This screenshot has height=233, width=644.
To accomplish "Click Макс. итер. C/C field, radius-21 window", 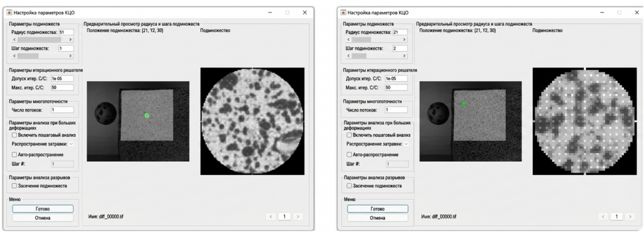I will tap(396, 88).
